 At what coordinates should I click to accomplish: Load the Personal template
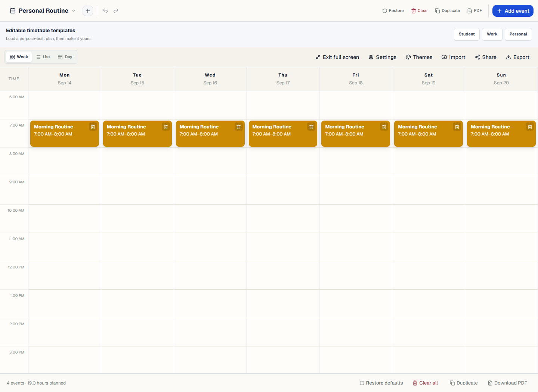click(x=518, y=34)
